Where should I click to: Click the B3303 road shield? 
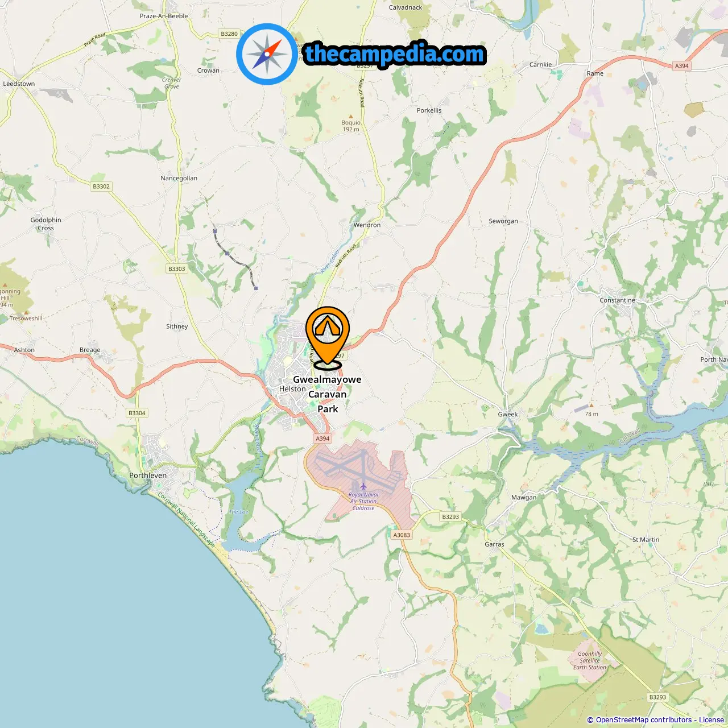(x=177, y=268)
